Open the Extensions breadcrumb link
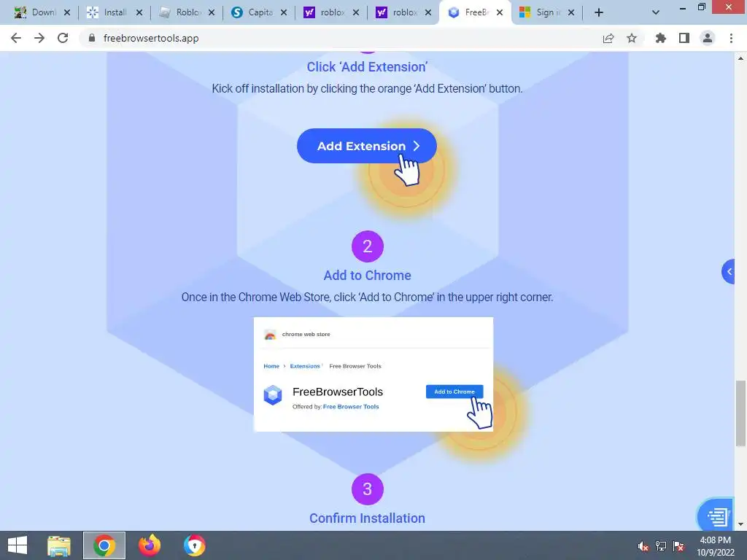 pyautogui.click(x=305, y=366)
